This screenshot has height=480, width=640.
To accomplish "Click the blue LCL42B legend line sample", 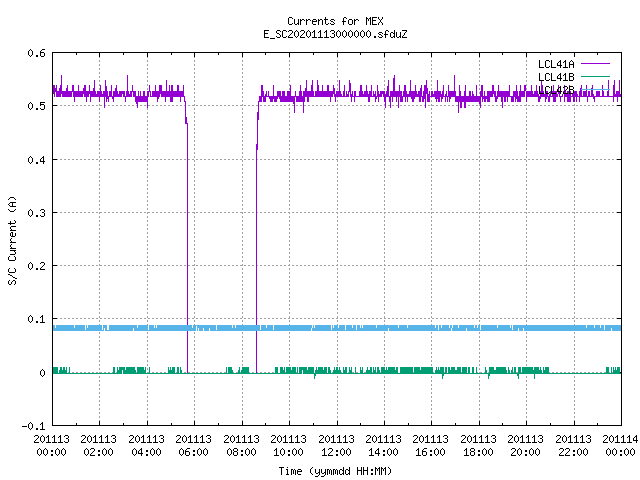I will 595,89.
